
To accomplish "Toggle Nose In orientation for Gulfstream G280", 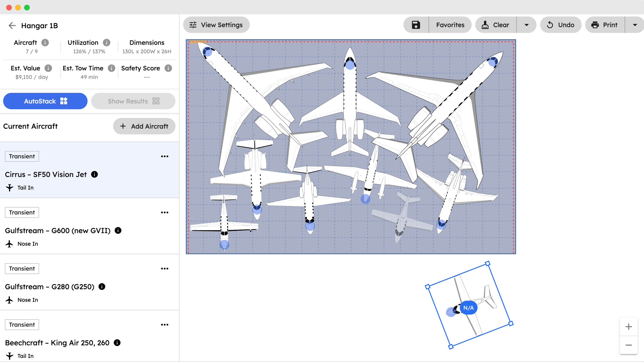I will tap(22, 300).
